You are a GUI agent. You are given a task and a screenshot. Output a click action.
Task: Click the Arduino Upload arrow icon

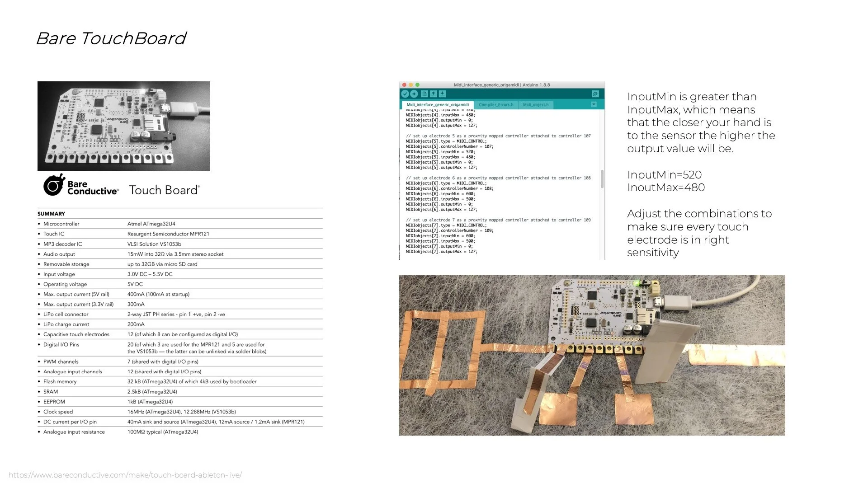point(414,94)
